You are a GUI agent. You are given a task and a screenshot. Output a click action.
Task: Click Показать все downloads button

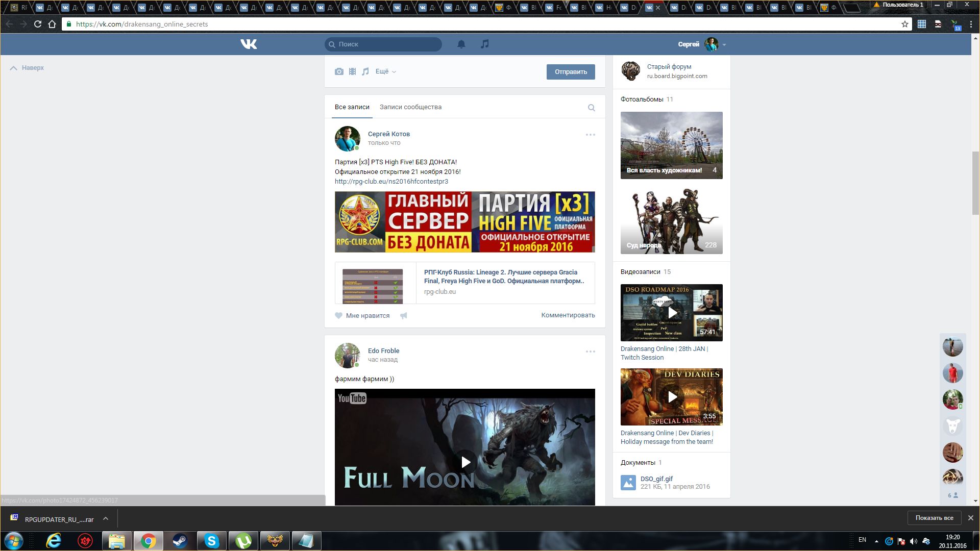(x=934, y=518)
